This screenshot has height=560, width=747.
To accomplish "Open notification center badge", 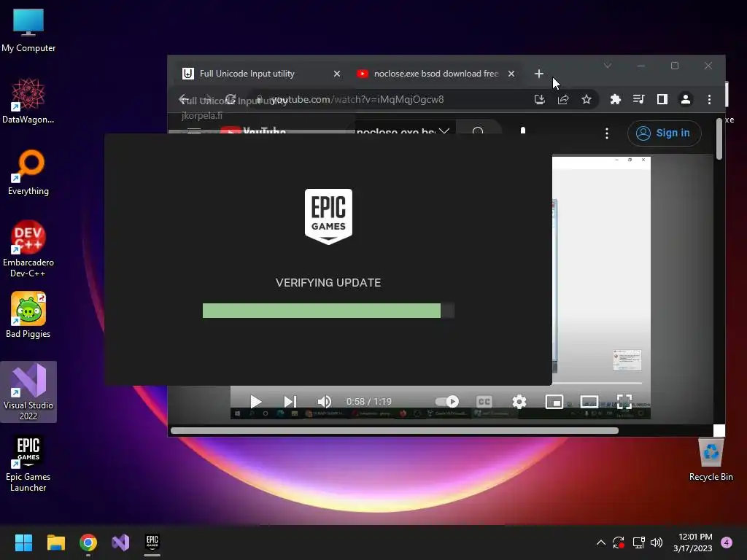I will (x=727, y=542).
